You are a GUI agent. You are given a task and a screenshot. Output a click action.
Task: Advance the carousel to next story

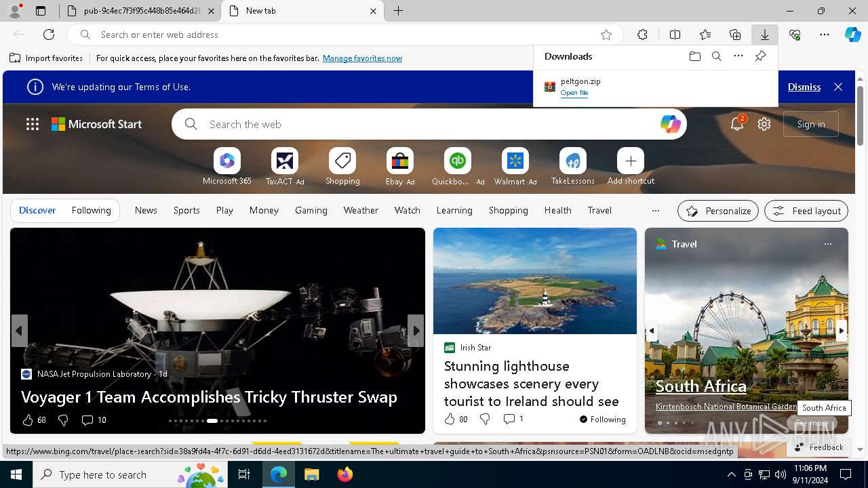tap(416, 331)
